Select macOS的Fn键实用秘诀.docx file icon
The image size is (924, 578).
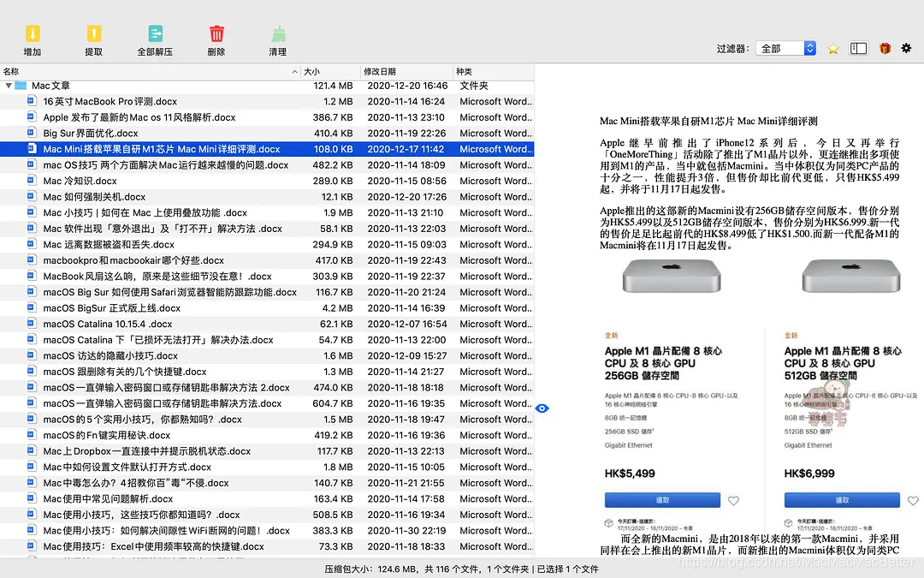pyautogui.click(x=32, y=435)
